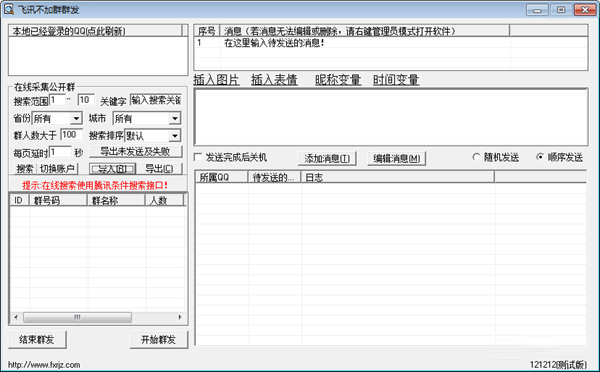
Task: Click the 搜索 button
Action: (x=25, y=169)
